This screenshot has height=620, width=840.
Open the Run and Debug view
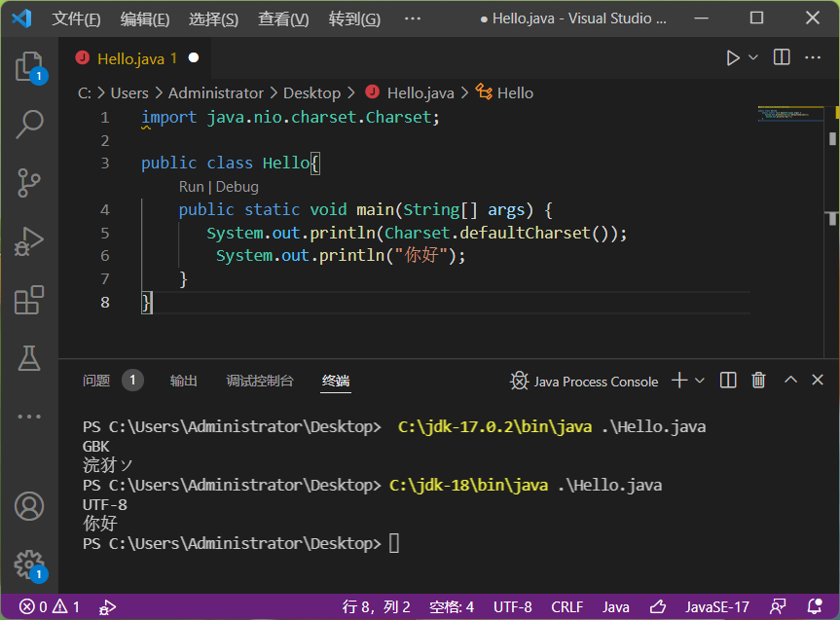tap(29, 241)
